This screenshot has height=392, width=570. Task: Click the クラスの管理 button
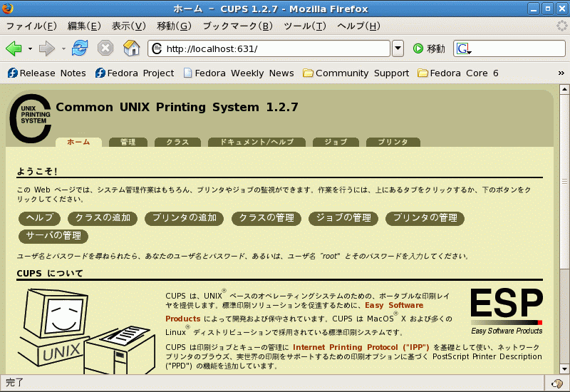coord(266,218)
